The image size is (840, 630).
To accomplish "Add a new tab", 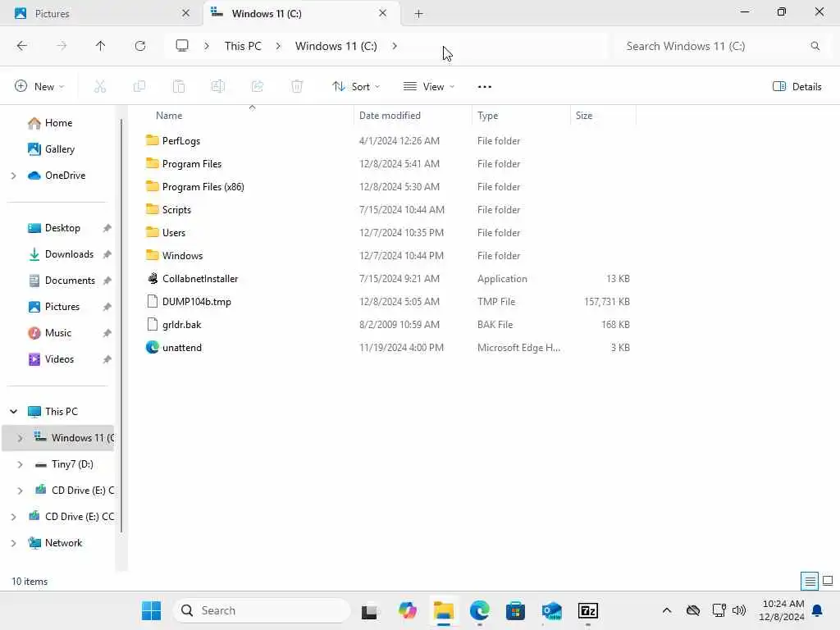I will pyautogui.click(x=419, y=13).
